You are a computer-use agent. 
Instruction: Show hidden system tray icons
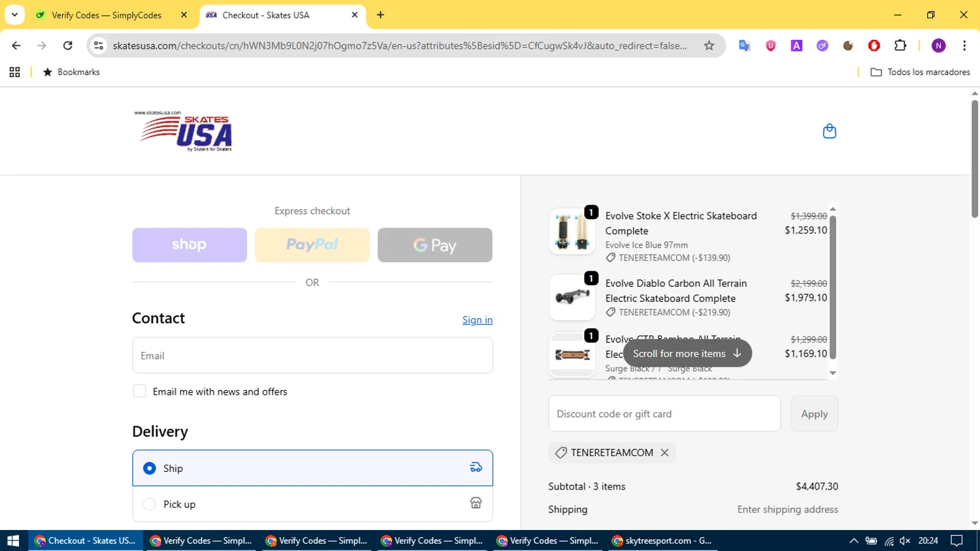[853, 541]
